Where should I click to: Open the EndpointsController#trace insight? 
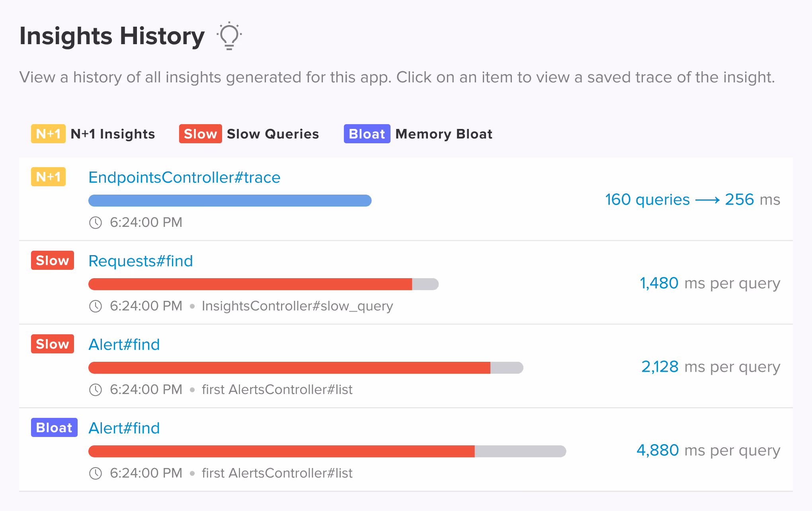point(184,177)
